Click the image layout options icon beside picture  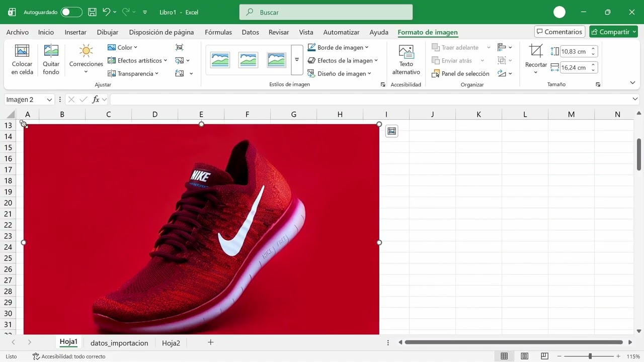(x=392, y=131)
